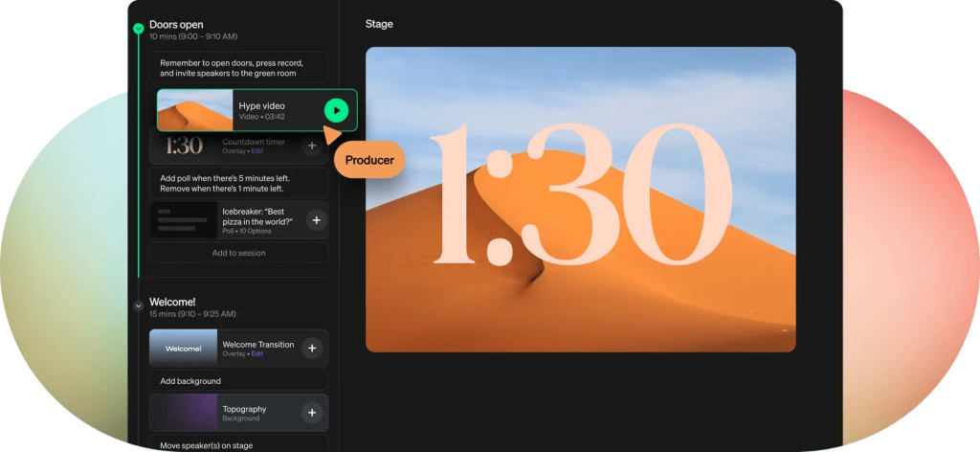Click the 'Move speaker(s) on stage' note
This screenshot has width=980, height=452.
(238, 444)
